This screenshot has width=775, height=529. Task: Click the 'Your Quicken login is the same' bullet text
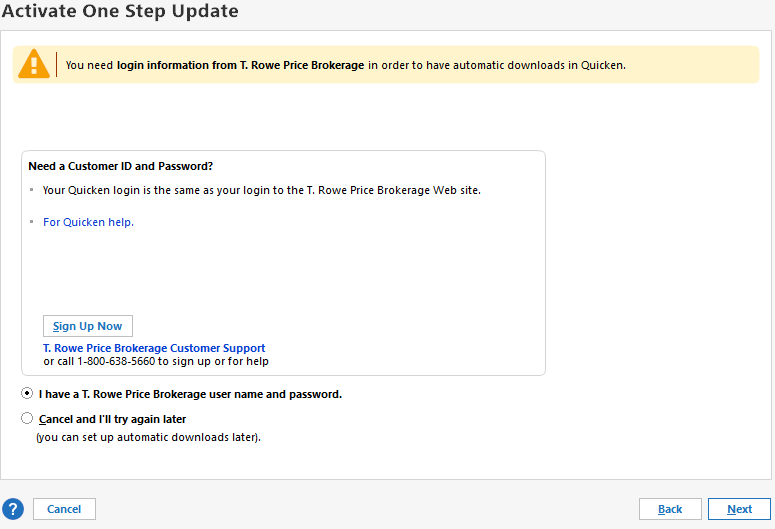pos(261,190)
